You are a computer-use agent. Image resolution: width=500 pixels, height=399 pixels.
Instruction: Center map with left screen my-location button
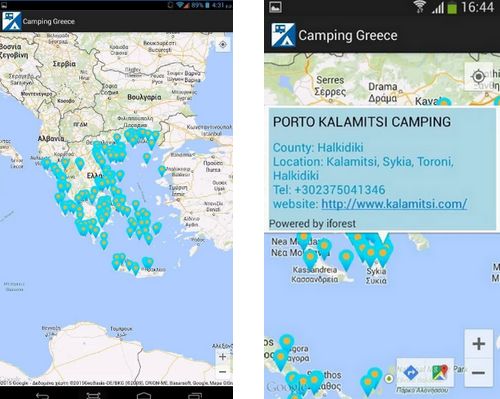pos(223,45)
